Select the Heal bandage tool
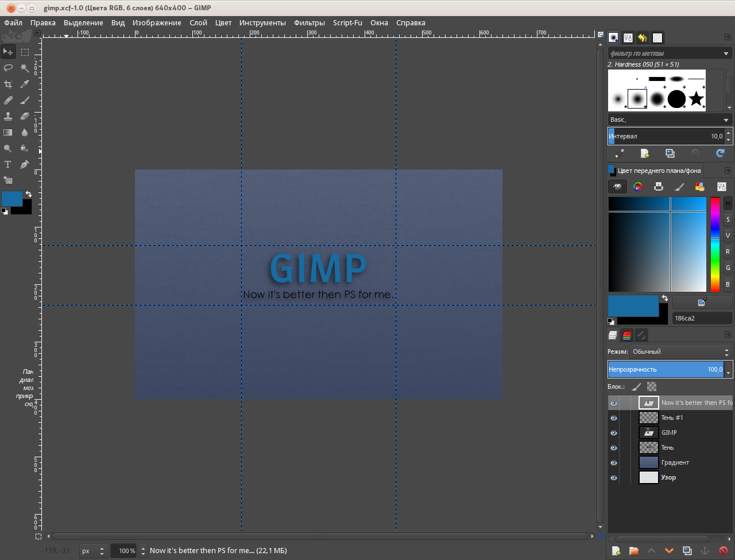Image resolution: width=735 pixels, height=560 pixels. click(8, 100)
